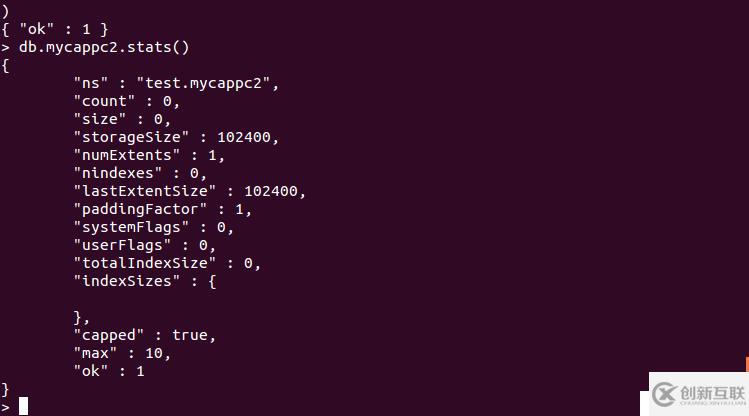
Task: Click the "storageSize" key
Action: coord(130,137)
